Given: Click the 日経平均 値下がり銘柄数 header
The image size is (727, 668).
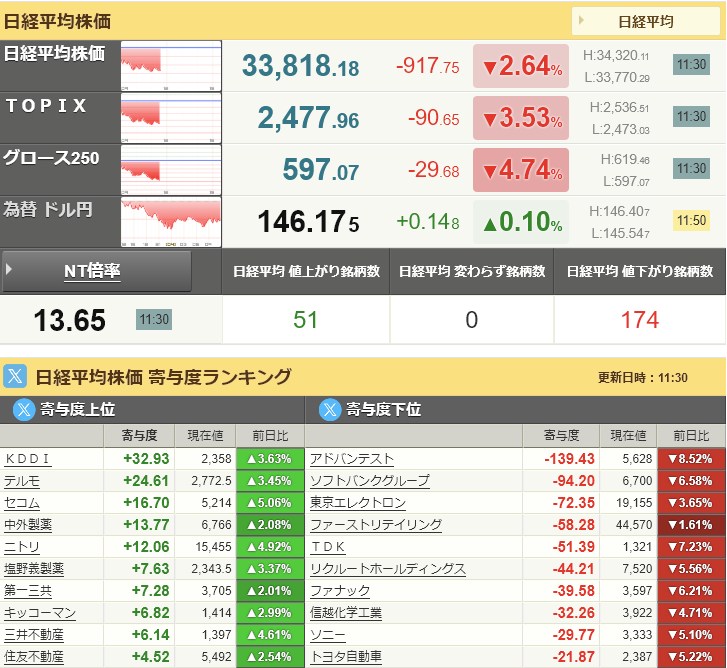Looking at the screenshot, I should coord(640,271).
